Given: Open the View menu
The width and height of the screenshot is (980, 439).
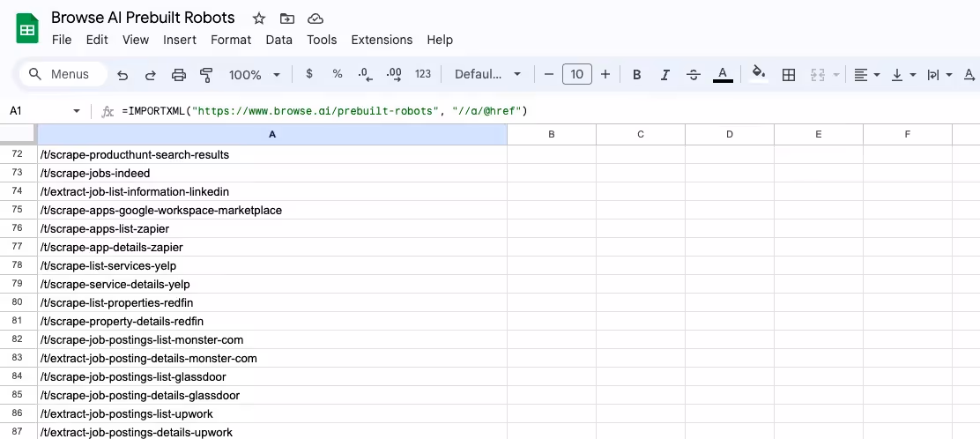Looking at the screenshot, I should [x=136, y=40].
